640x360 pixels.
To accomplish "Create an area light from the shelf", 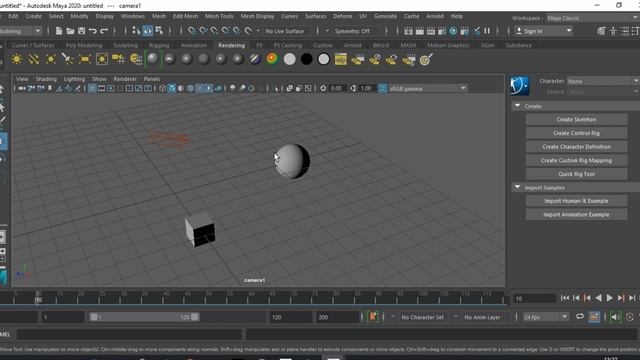I will [x=84, y=60].
